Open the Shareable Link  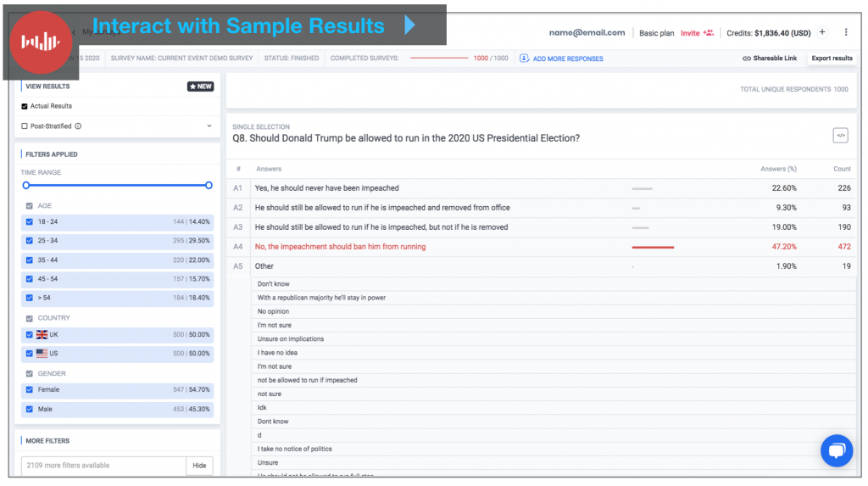tap(770, 59)
